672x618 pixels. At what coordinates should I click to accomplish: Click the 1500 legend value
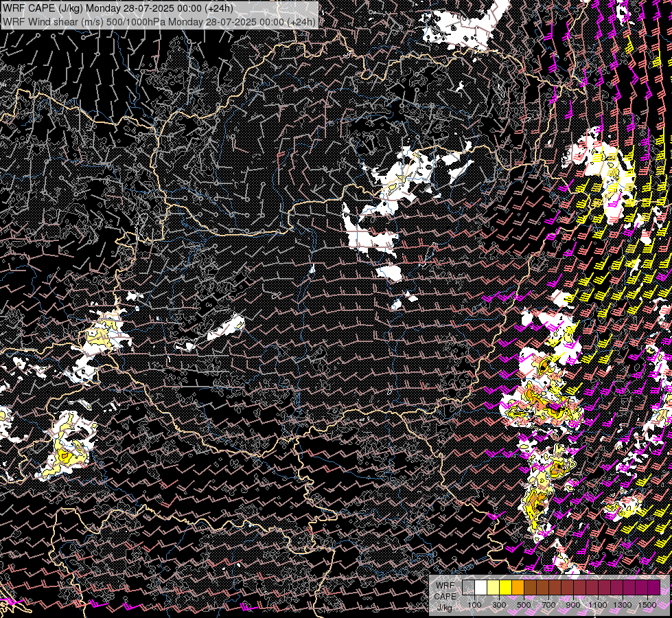tap(647, 605)
